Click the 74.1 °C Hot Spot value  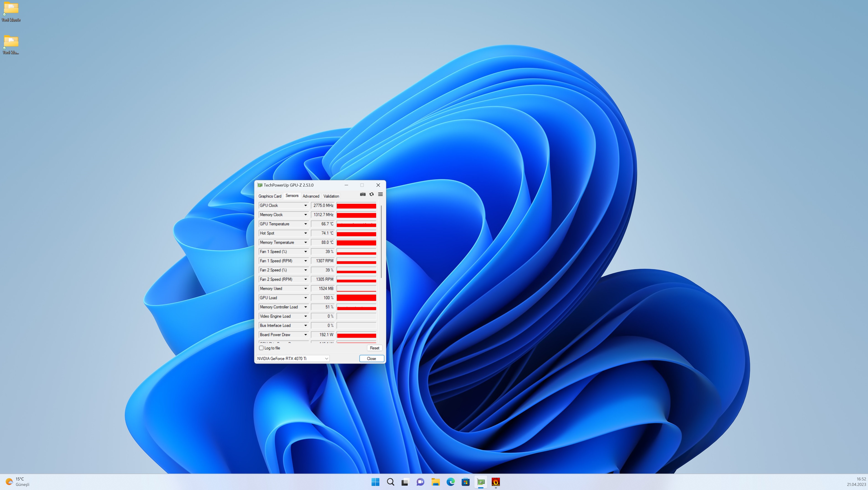tap(323, 233)
